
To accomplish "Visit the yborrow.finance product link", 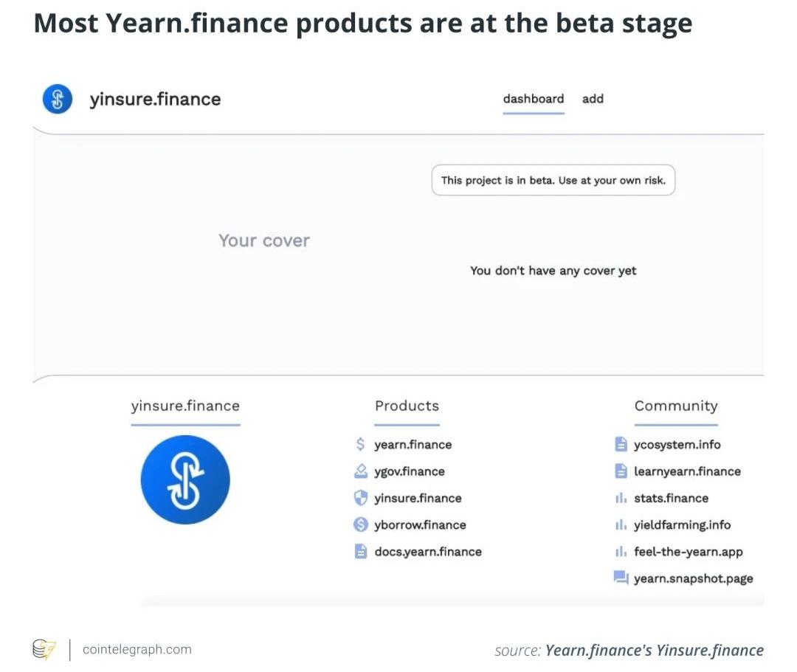I will [x=421, y=524].
